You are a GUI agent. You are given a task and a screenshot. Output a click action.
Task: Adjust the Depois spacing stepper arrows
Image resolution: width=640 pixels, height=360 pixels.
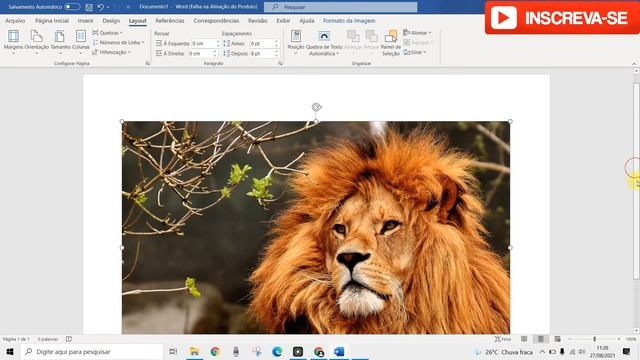(277, 53)
